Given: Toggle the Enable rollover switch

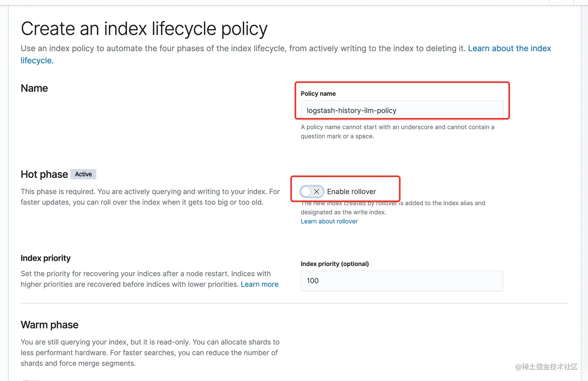Looking at the screenshot, I should click(311, 191).
